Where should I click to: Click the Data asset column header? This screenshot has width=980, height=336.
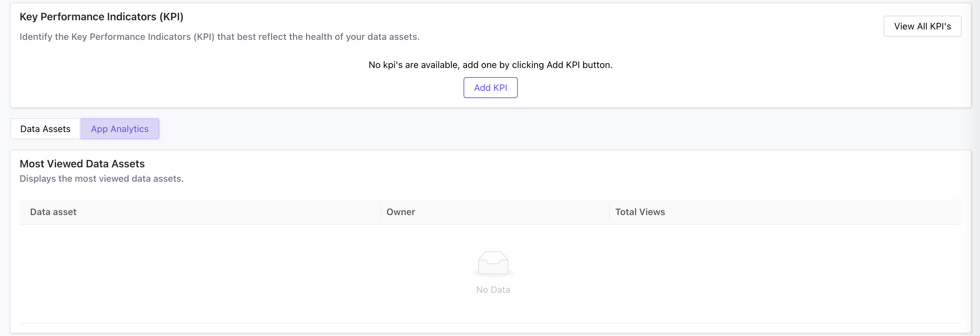200,212
